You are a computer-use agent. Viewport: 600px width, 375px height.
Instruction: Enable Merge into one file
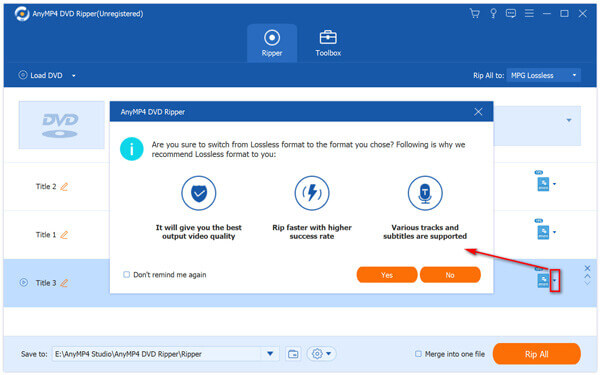pyautogui.click(x=419, y=354)
